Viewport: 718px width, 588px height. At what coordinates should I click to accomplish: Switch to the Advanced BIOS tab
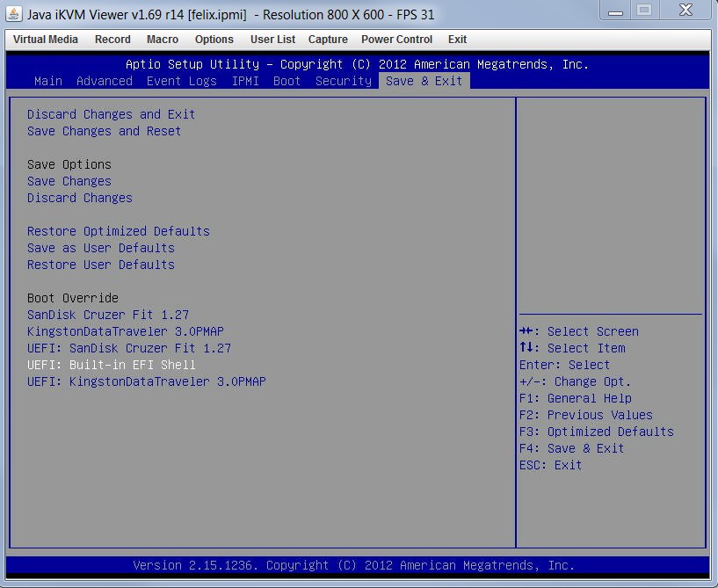pos(105,81)
